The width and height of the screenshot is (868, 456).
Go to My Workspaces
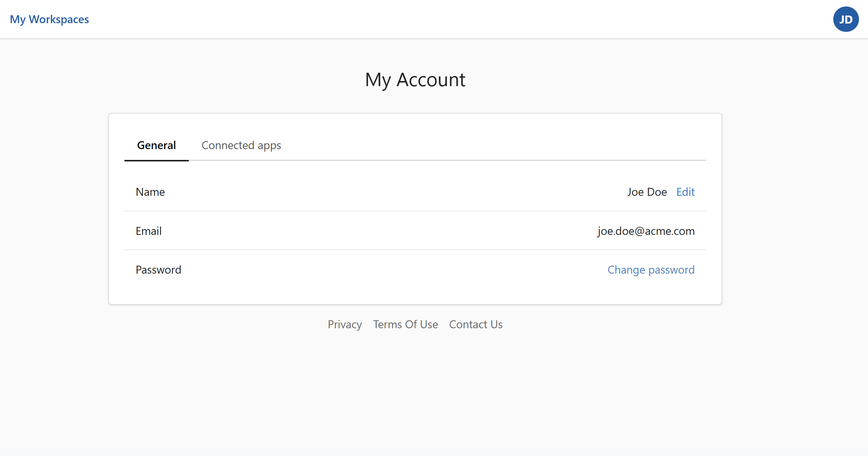coord(49,19)
